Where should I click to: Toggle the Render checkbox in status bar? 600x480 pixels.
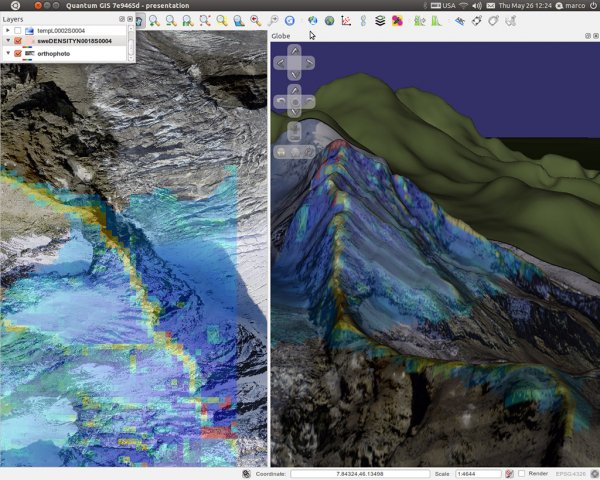coord(521,474)
